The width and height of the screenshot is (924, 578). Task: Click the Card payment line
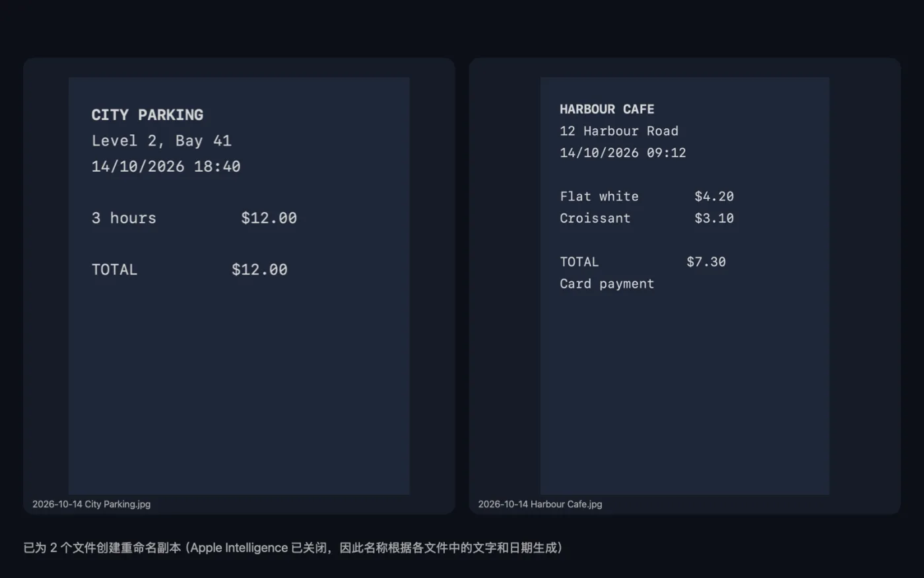coord(607,283)
